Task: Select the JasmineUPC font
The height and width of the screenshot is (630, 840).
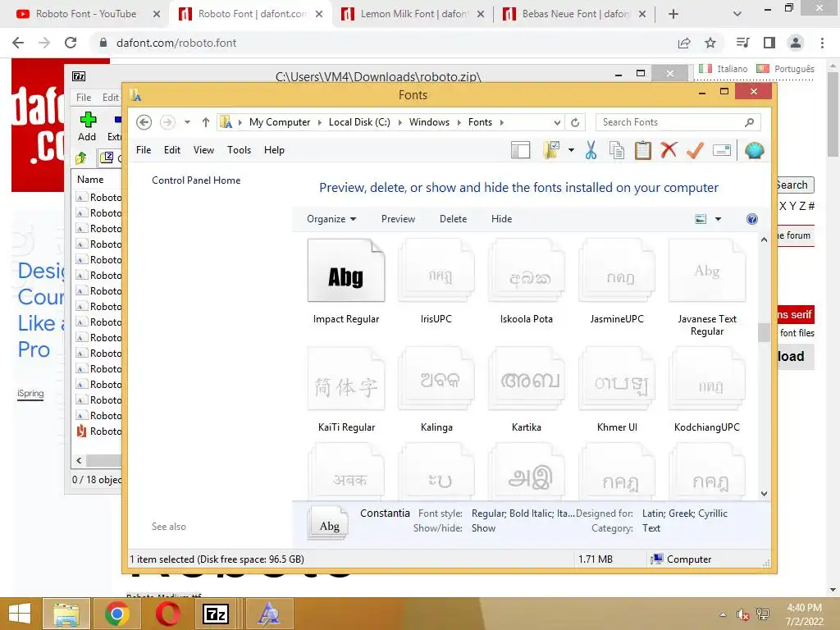Action: click(617, 282)
